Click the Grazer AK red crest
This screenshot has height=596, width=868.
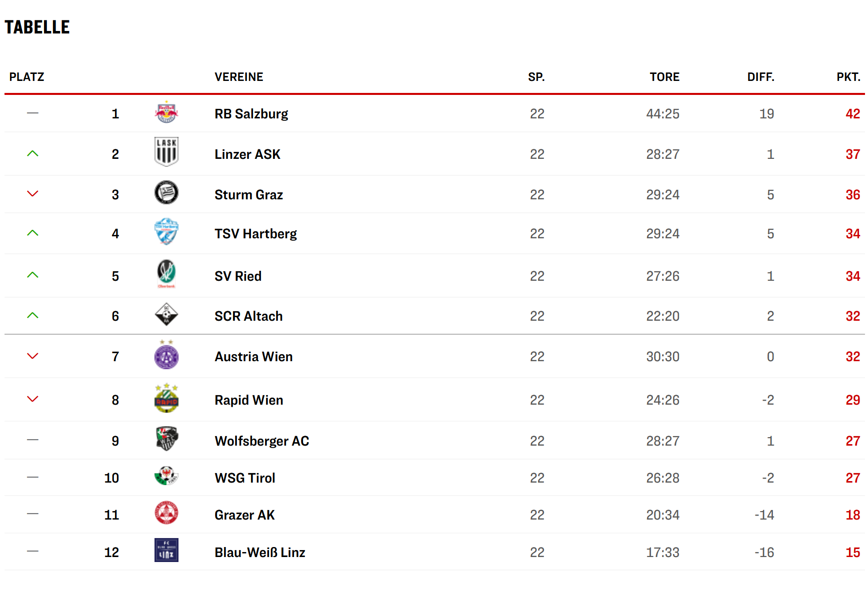tap(166, 513)
